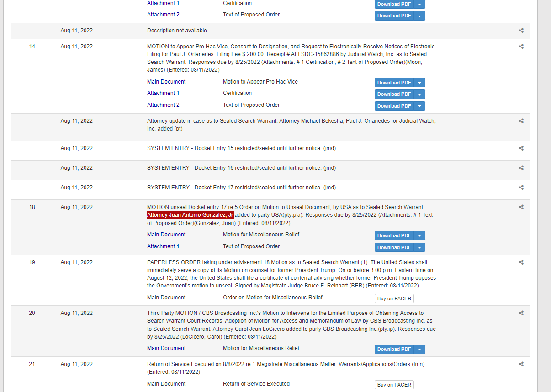This screenshot has width=551, height=392.
Task: Buy Return of Service Executed on PACER
Action: tap(394, 385)
